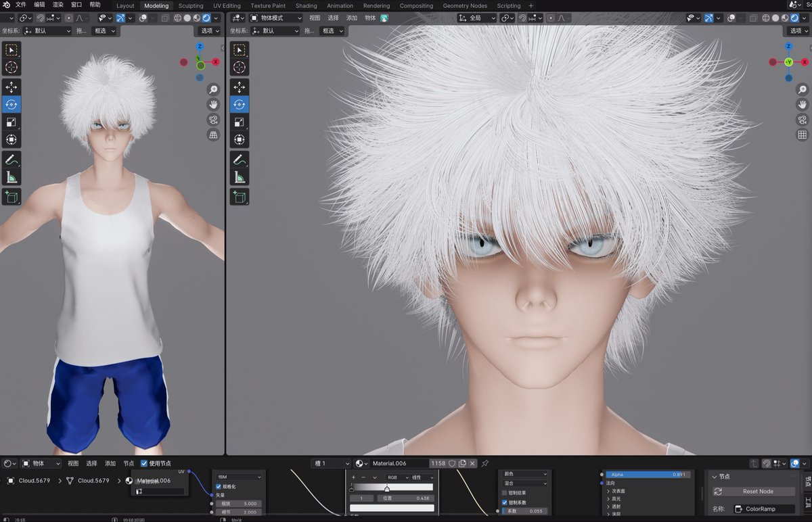Select the Annotate tool in left viewport
This screenshot has width=812, height=522.
[12, 160]
